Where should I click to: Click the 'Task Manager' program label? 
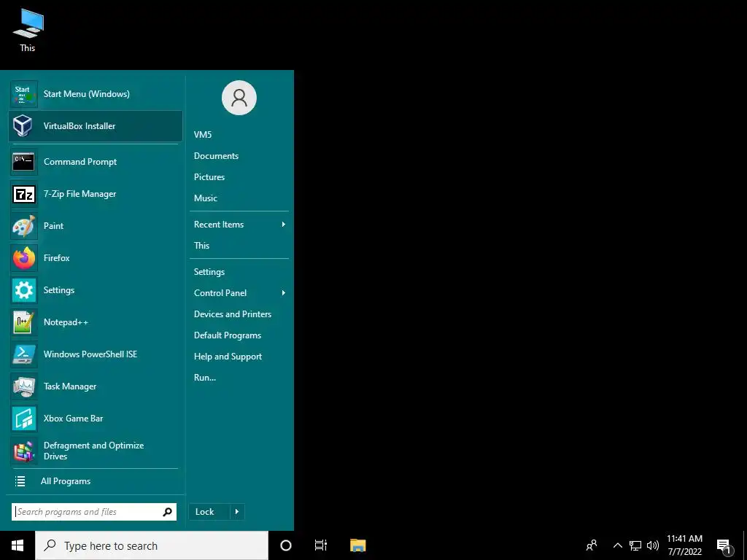pos(70,386)
